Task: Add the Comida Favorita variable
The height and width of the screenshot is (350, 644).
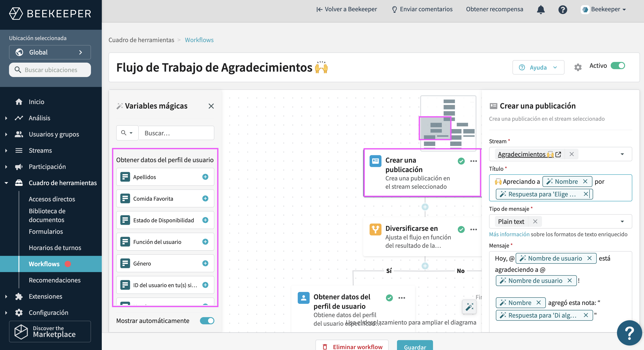Action: click(205, 198)
